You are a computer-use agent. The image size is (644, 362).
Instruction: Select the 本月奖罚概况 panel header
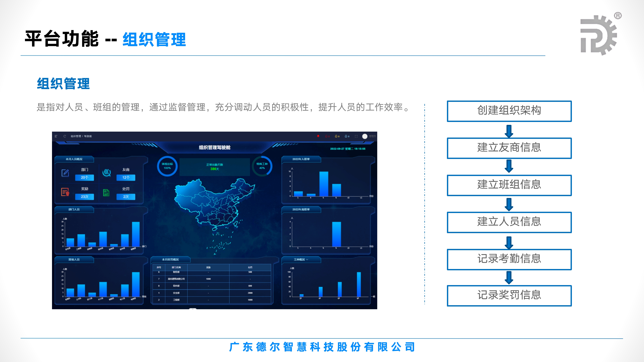pyautogui.click(x=170, y=260)
